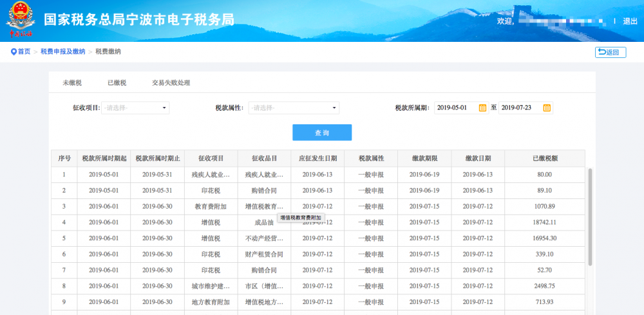Click the 税款属性 column header

coord(371,158)
